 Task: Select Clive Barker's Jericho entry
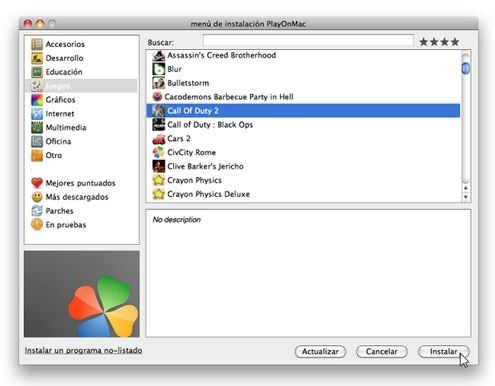303,166
